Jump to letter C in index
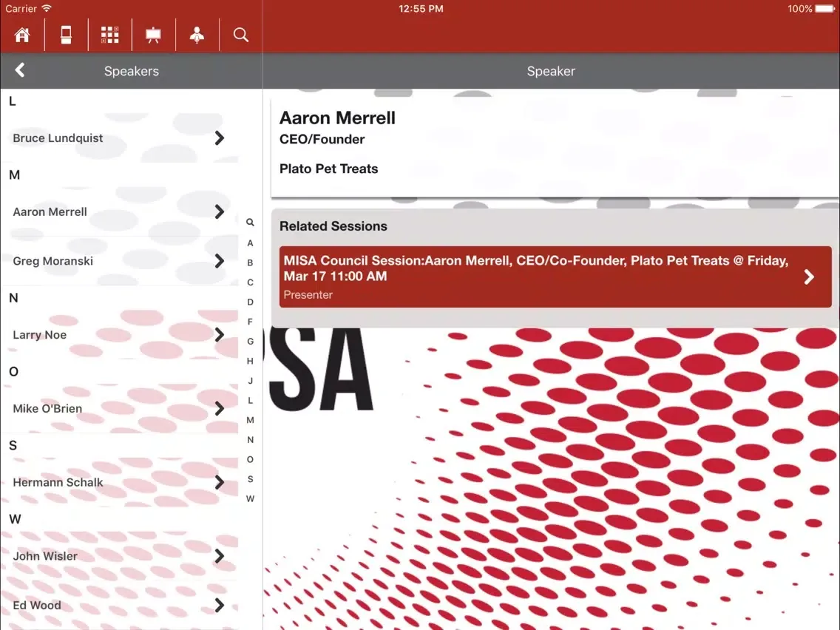This screenshot has width=840, height=630. (x=250, y=282)
